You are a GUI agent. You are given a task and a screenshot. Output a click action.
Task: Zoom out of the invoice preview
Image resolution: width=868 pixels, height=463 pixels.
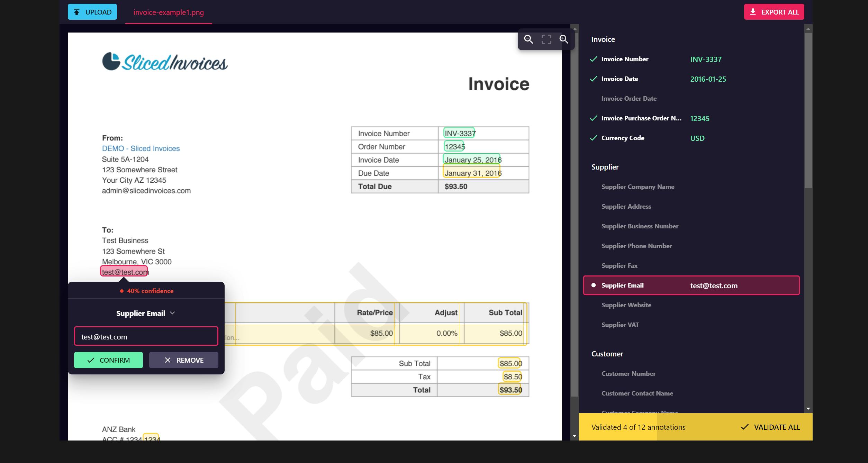point(529,39)
